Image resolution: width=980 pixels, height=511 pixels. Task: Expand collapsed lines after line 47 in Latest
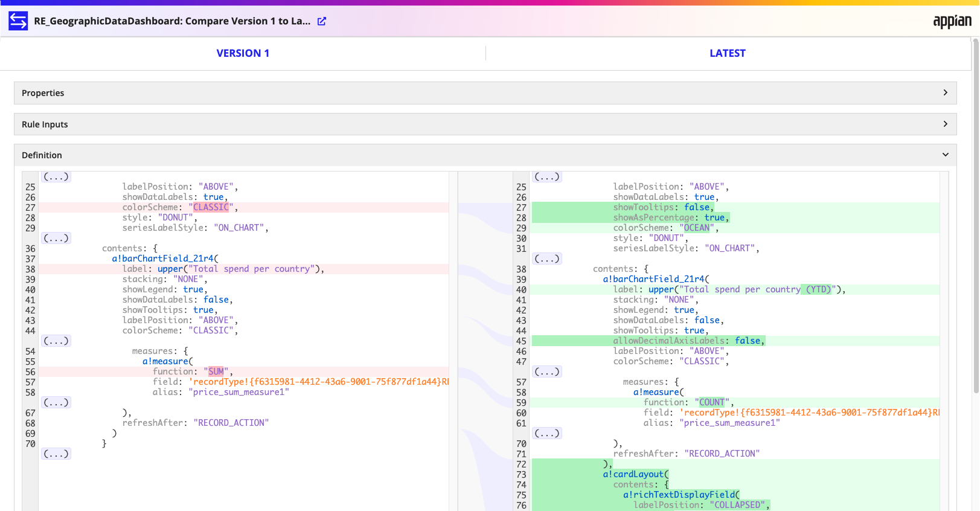[547, 372]
